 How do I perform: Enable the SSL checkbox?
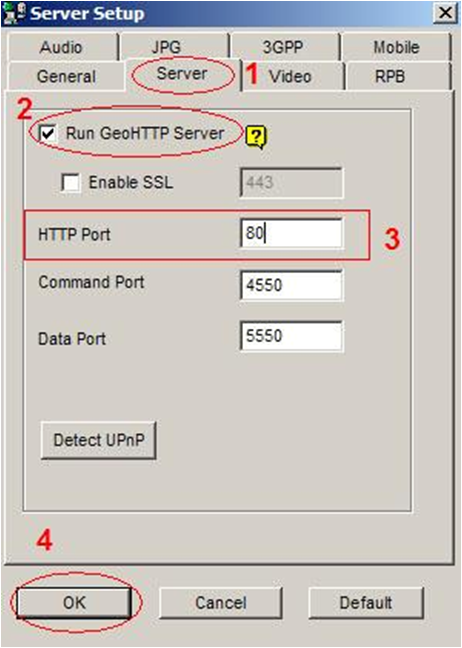pos(71,183)
